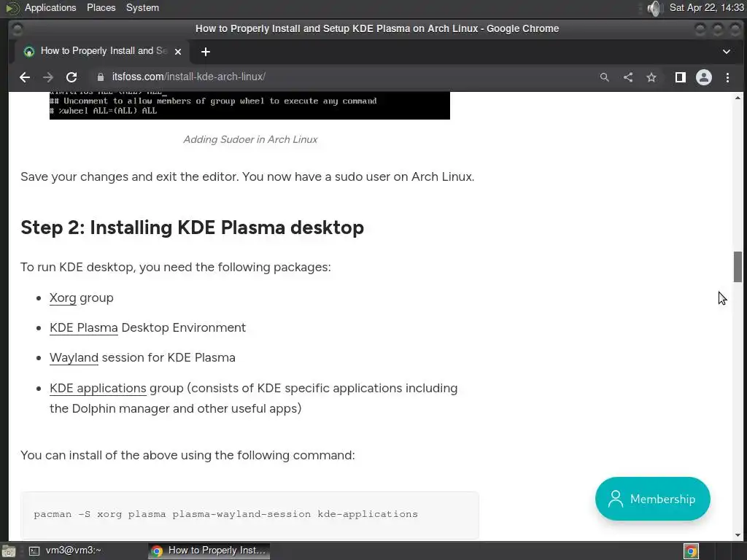Click the page scrollbar thumb
747x560 pixels.
[x=738, y=267]
